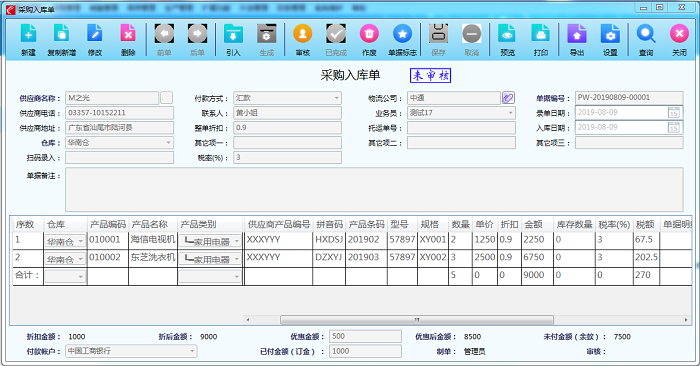Viewport: 700px width, 366px height.
Task: Open the 仓库 dropdown in table row 2
Action: coord(80,259)
